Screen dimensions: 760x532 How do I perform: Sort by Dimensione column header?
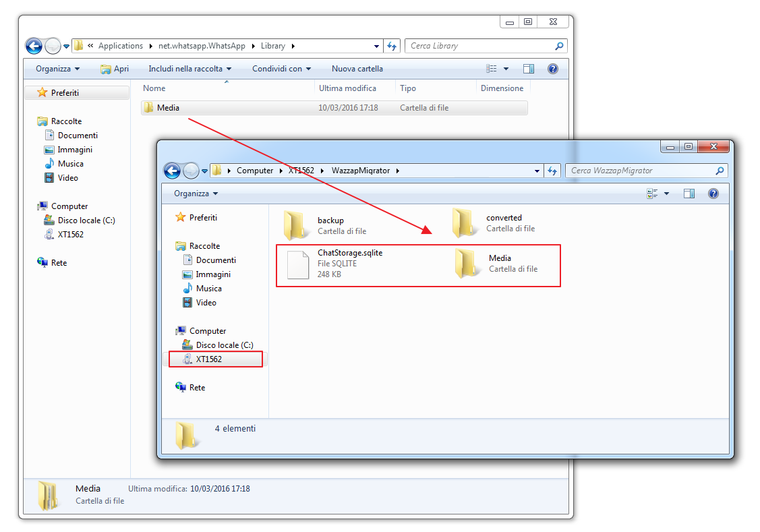[x=502, y=88]
